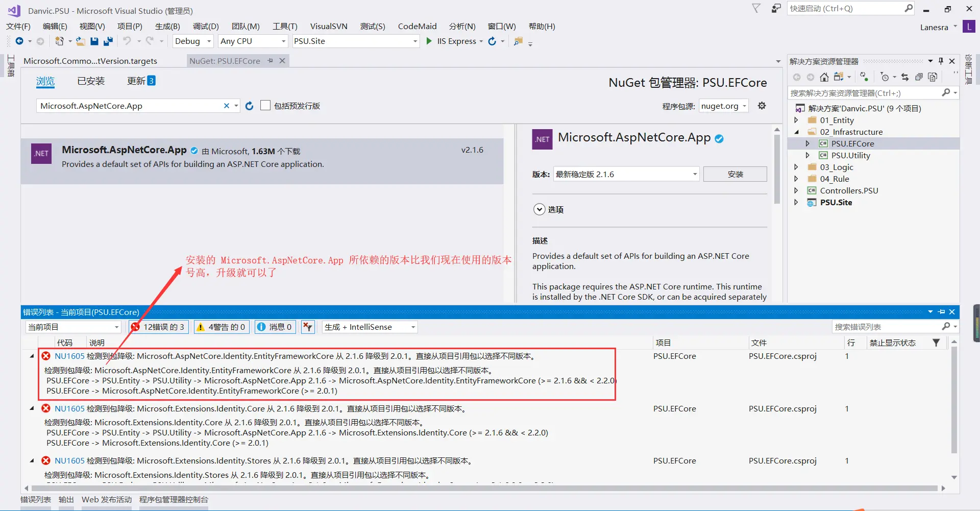Click the New Project toolbar icon
This screenshot has height=511, width=980.
[x=60, y=41]
